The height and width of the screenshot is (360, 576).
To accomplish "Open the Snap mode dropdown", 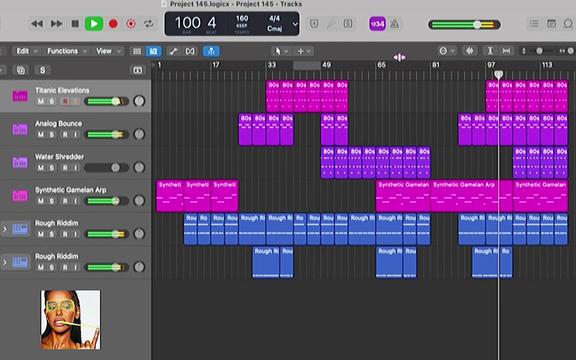I will (447, 51).
